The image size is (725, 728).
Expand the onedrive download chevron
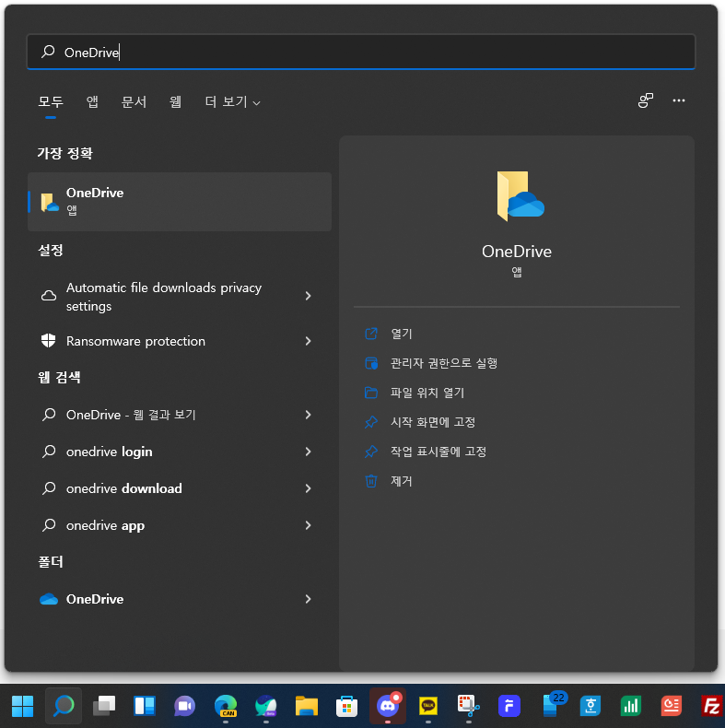click(x=309, y=488)
